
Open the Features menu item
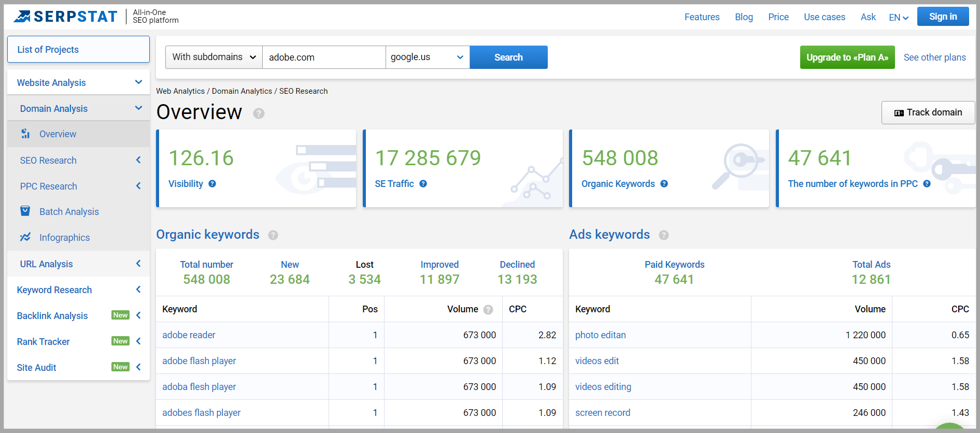click(x=702, y=17)
